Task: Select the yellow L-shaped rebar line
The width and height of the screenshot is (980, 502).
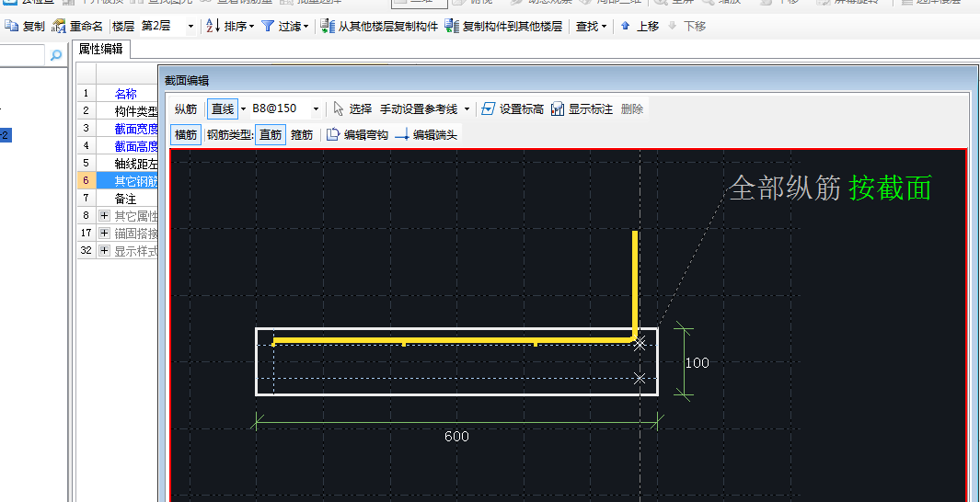Action: coord(455,340)
